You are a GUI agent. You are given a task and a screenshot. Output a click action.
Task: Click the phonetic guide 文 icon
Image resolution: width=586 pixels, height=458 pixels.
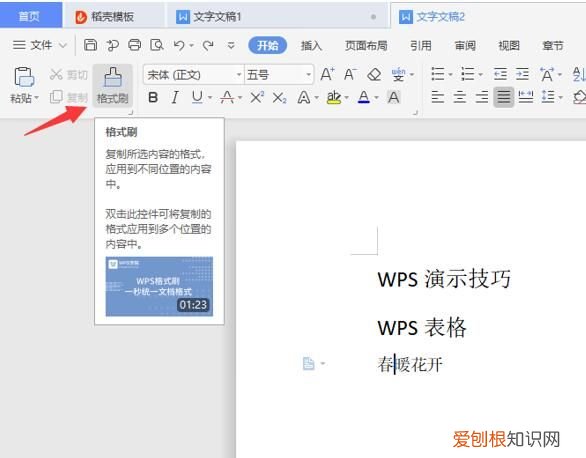pyautogui.click(x=398, y=74)
